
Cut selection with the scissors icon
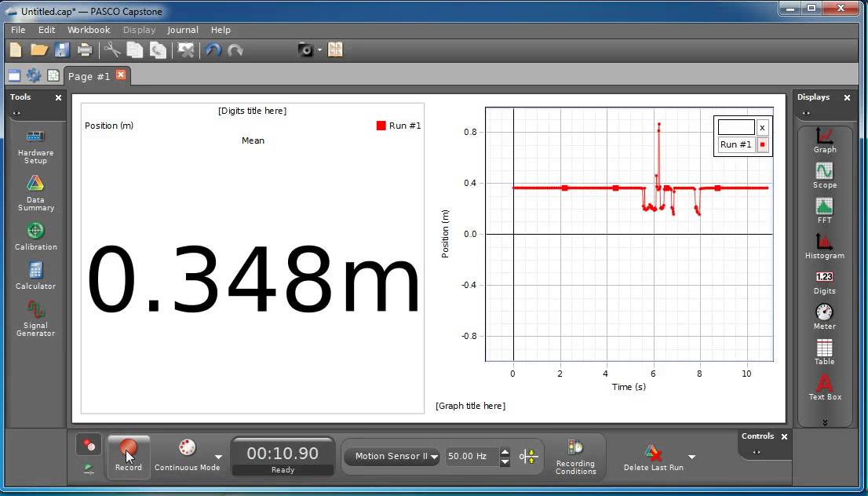(111, 49)
